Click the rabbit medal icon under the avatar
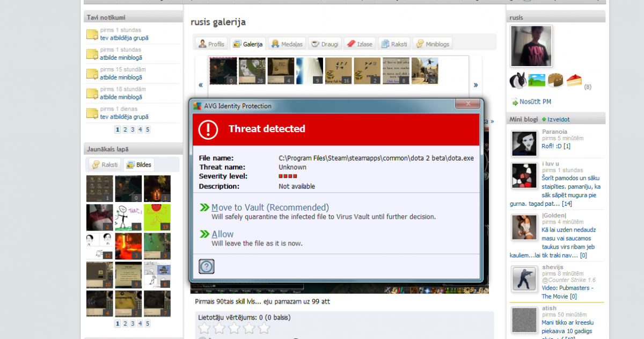Screen dimensions: 644x339 point(517,81)
